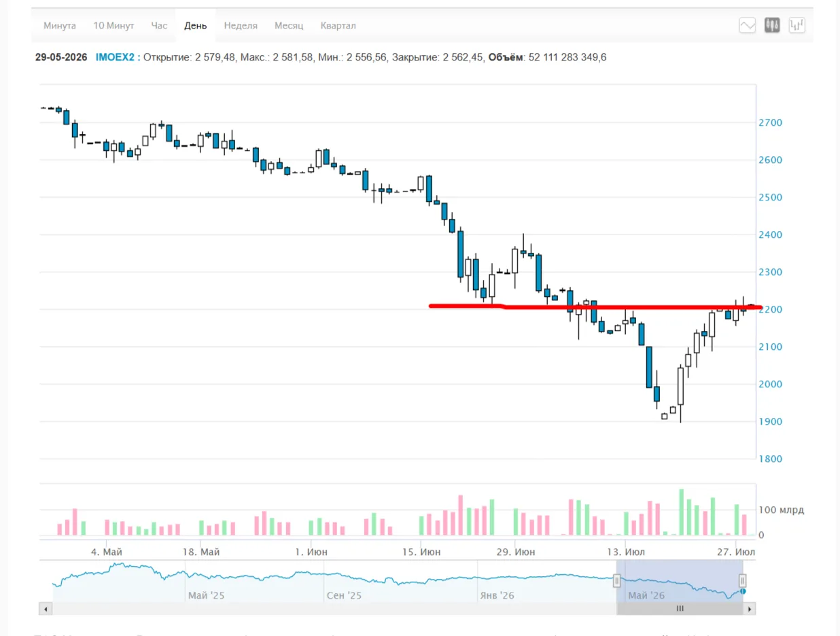
Task: Click the left scroll arrow of navigator
Action: [46, 609]
